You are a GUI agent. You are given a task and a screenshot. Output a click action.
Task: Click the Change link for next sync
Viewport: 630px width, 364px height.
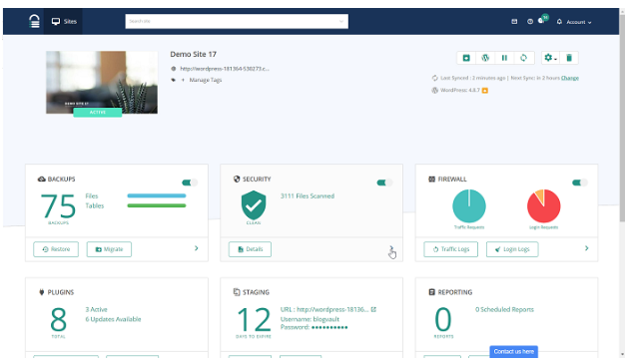570,78
